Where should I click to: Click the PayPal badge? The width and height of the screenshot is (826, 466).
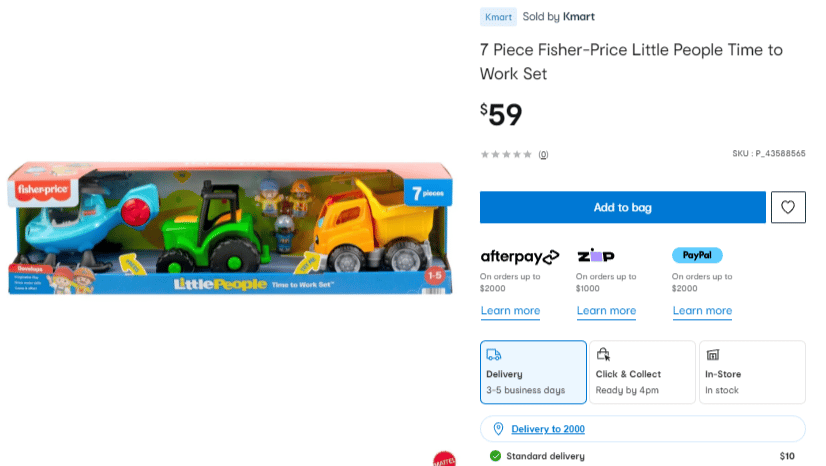pyautogui.click(x=697, y=255)
